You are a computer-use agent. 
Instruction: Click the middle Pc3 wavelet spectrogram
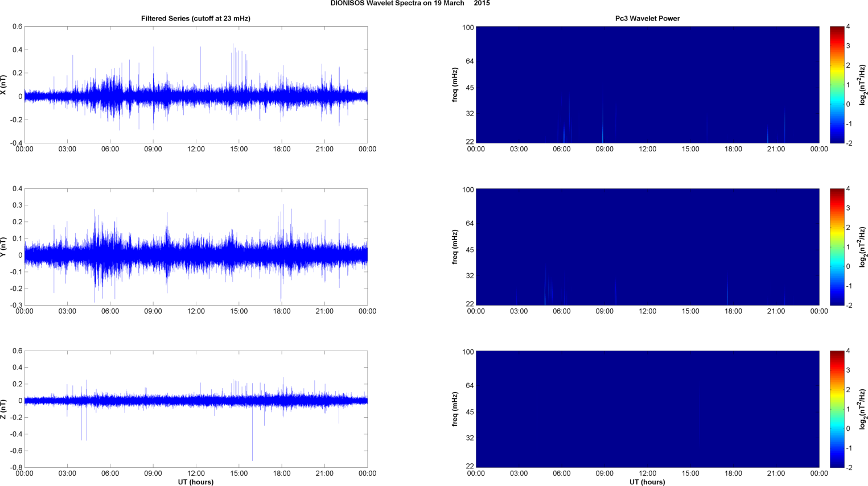pyautogui.click(x=647, y=247)
